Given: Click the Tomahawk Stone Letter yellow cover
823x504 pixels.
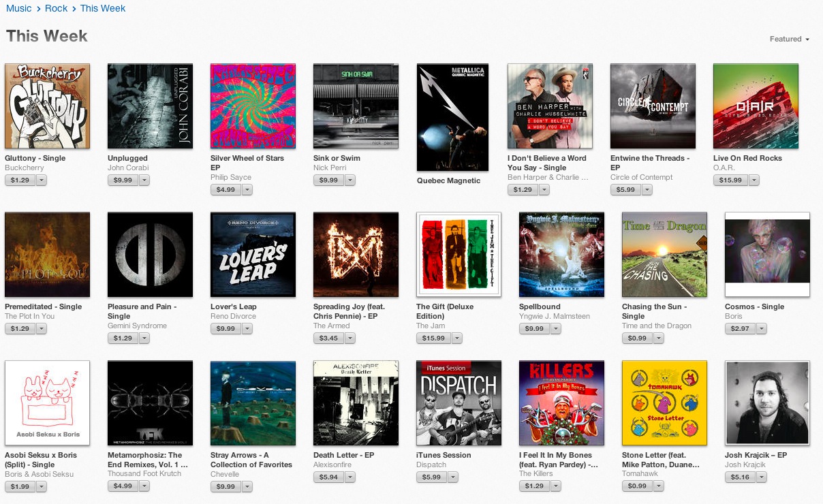Looking at the screenshot, I should (x=664, y=403).
